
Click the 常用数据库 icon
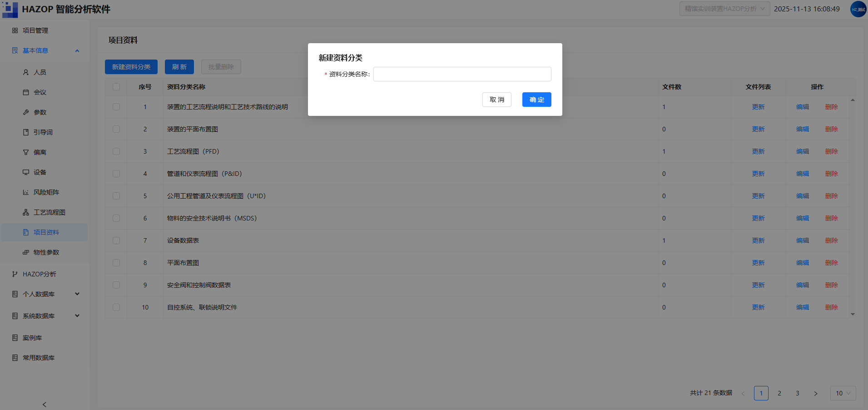point(15,358)
